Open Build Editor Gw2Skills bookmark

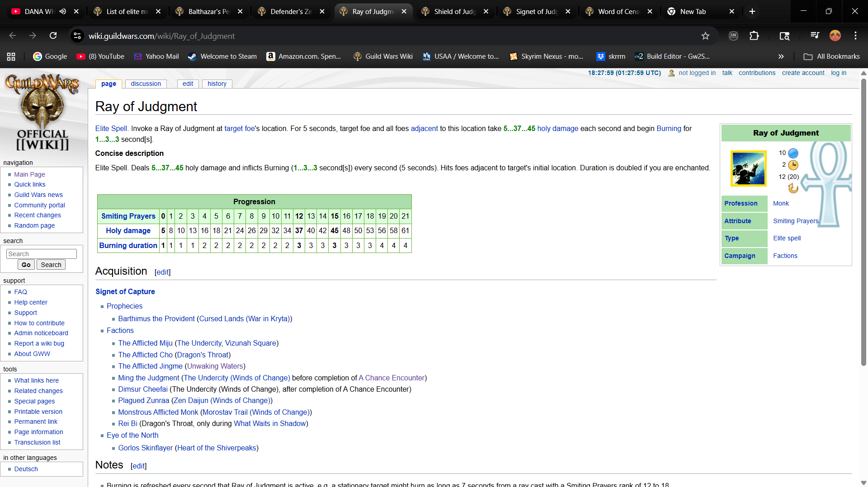point(672,56)
